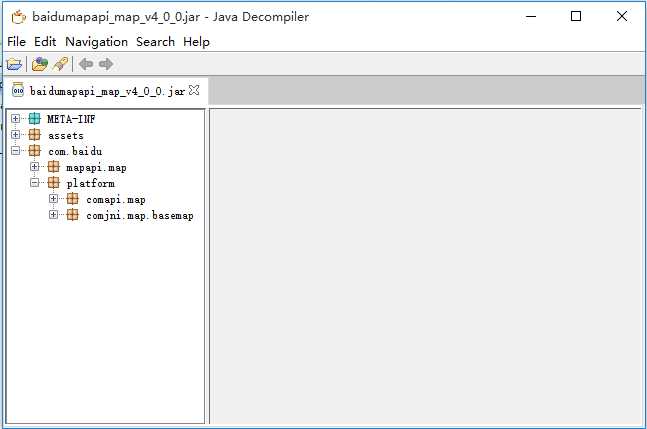647x429 pixels.
Task: Select the com.baidu tree label
Action: 75,151
